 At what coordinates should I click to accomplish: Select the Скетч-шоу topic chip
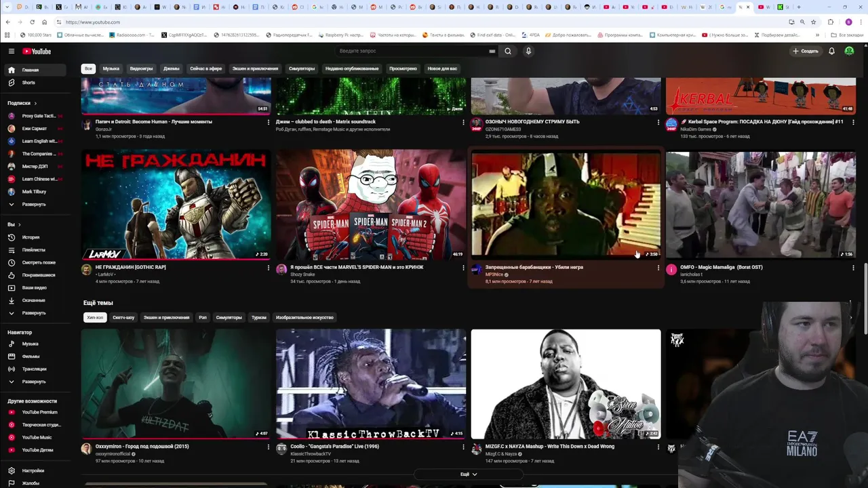click(123, 317)
